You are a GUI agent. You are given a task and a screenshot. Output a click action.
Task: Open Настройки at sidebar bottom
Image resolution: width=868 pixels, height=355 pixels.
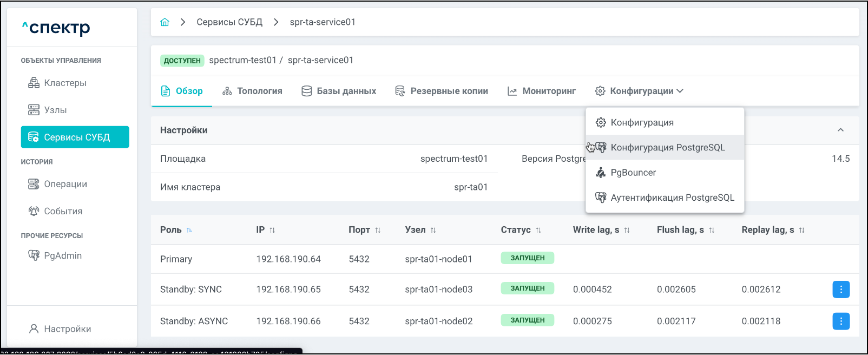67,329
